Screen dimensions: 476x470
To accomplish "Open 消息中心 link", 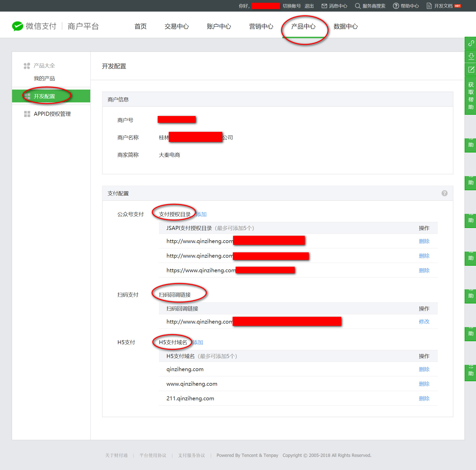I will (338, 6).
